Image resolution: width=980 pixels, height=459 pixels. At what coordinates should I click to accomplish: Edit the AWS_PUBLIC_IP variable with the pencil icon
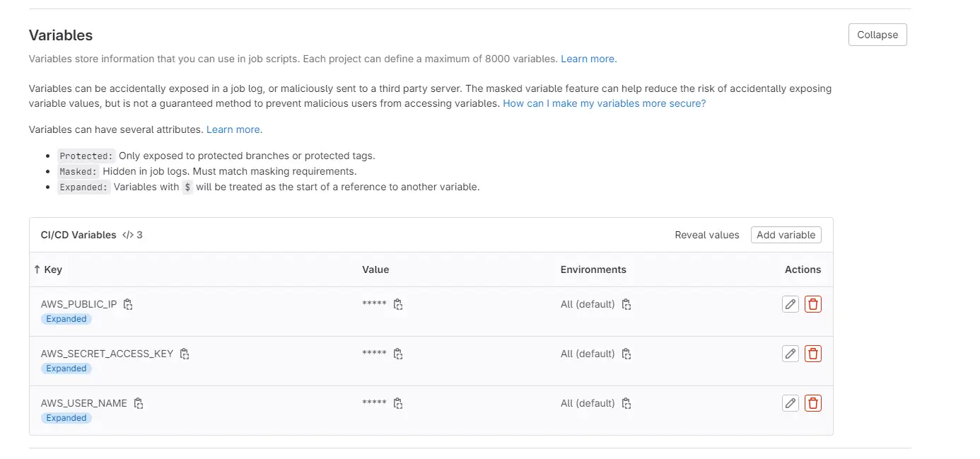(790, 303)
